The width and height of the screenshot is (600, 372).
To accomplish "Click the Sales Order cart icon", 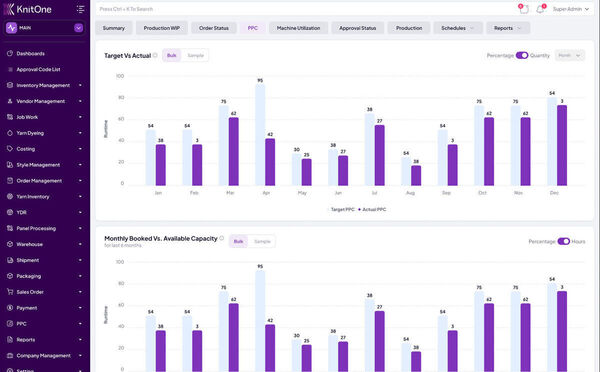I will tap(10, 292).
